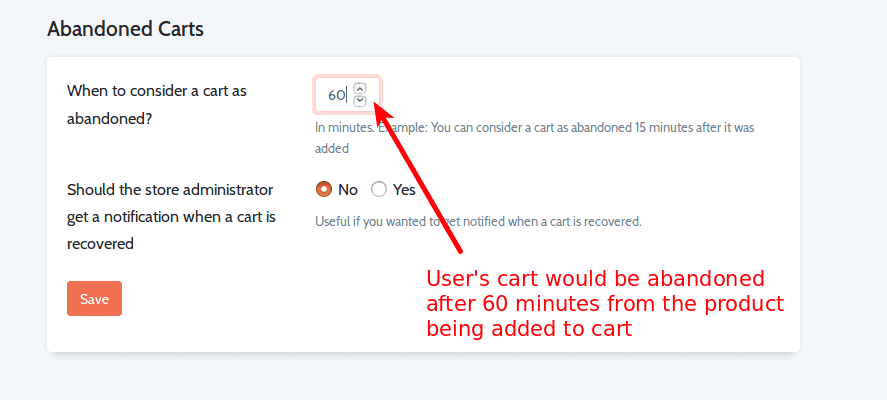
Task: Focus the minutes field showing 60
Action: click(347, 94)
